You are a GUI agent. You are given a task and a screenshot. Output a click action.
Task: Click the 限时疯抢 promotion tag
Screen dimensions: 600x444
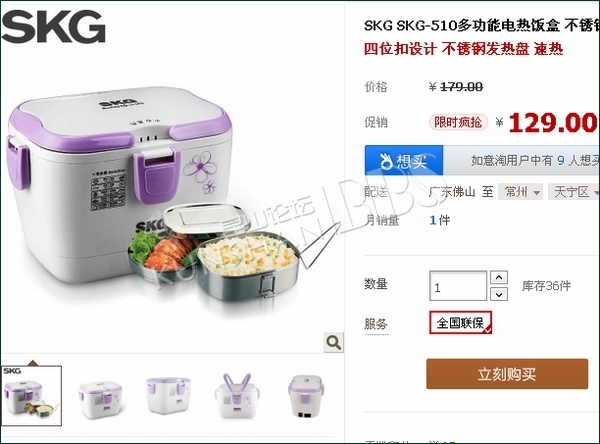(458, 122)
